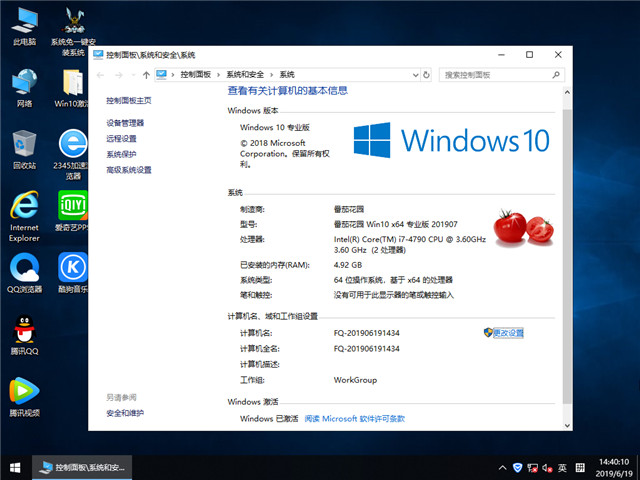
Task: Open 设备管理器 link
Action: [125, 123]
